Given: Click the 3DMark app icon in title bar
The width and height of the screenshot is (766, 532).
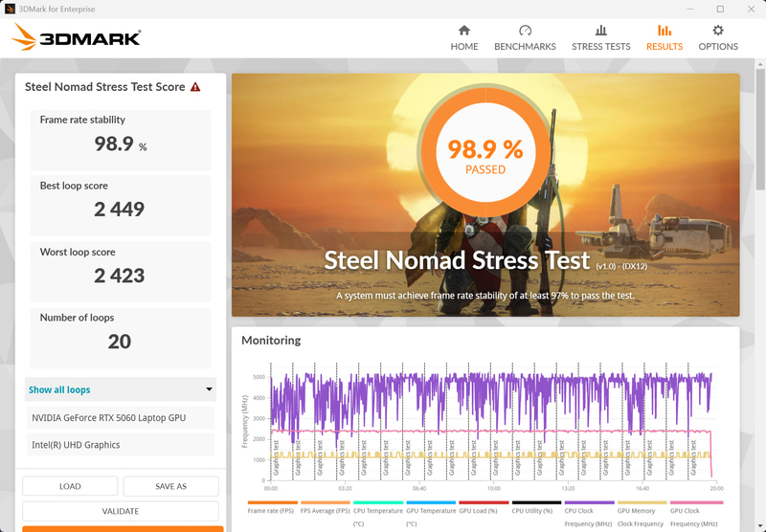Looking at the screenshot, I should click(10, 9).
